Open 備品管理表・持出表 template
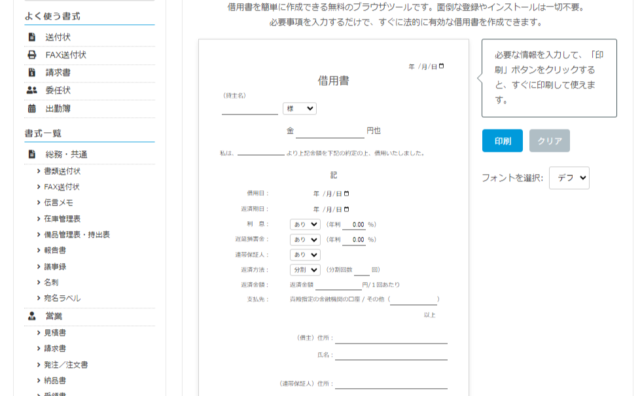Image resolution: width=640 pixels, height=396 pixels. click(x=77, y=234)
